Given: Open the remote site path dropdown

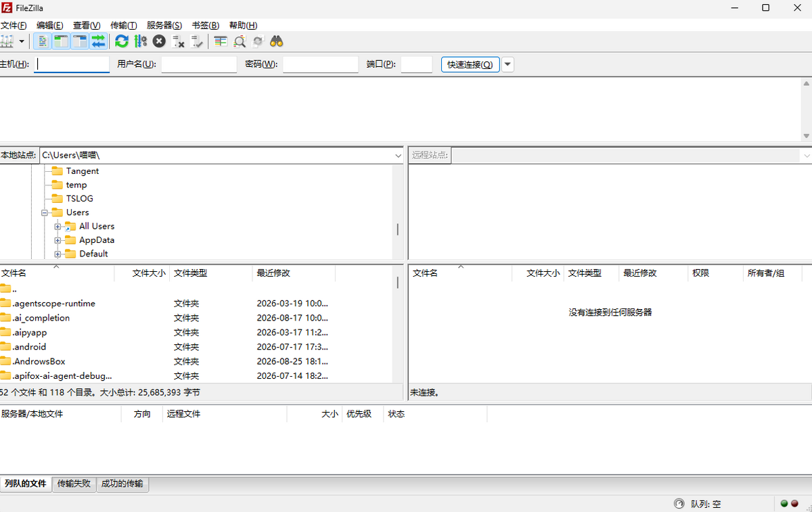Looking at the screenshot, I should 806,156.
